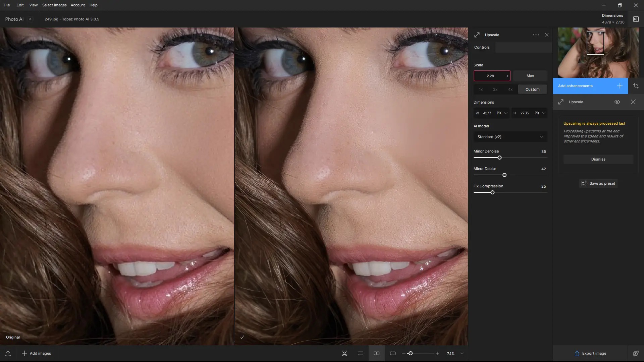Open Upscale panel three-dots options
Viewport: 644px width, 362px height.
(536, 35)
